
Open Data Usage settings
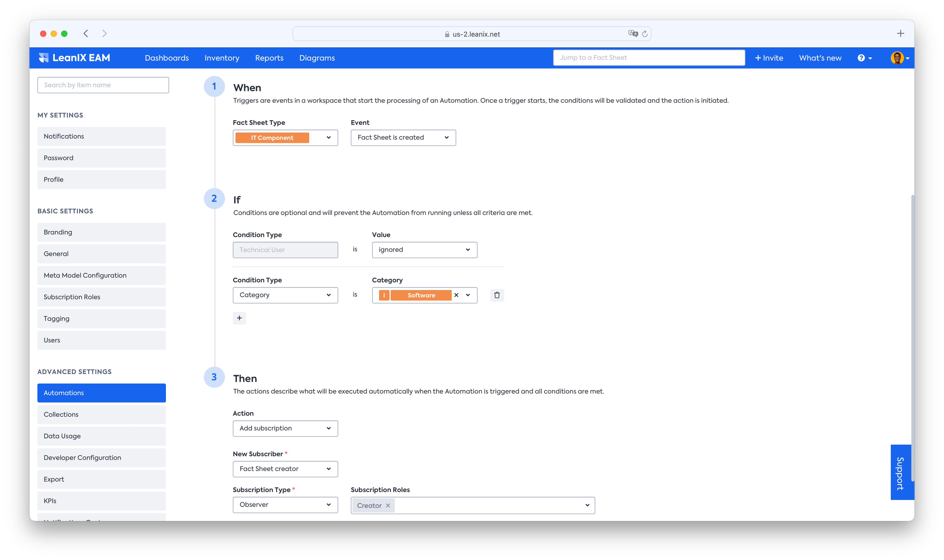[101, 436]
